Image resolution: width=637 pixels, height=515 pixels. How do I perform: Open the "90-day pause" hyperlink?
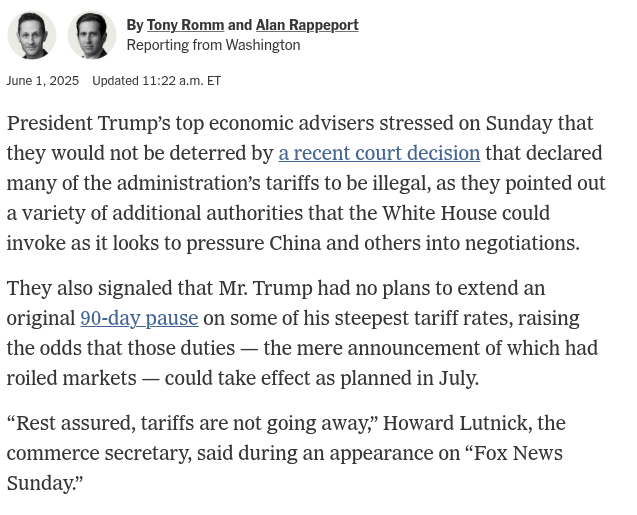pos(139,318)
